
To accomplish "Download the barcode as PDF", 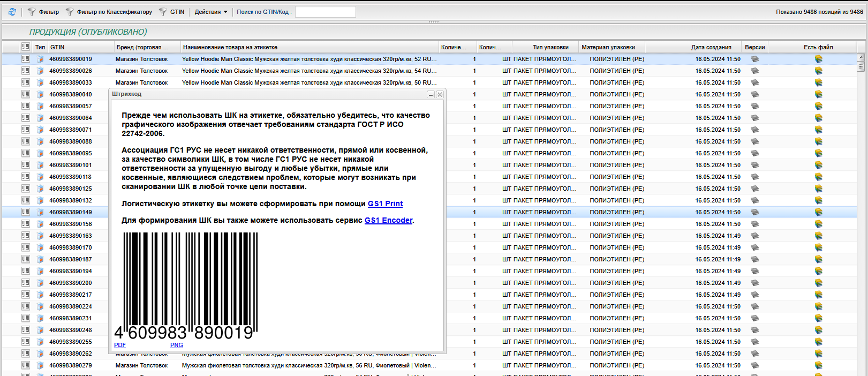I will (x=120, y=345).
